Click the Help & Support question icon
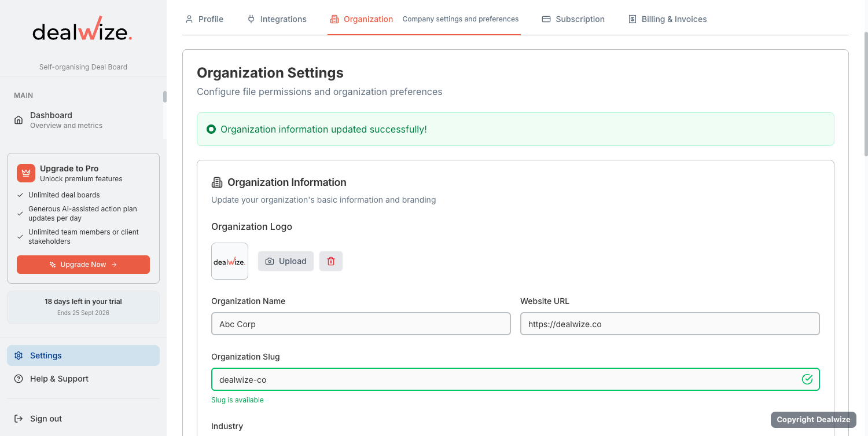The width and height of the screenshot is (868, 436). click(x=19, y=379)
